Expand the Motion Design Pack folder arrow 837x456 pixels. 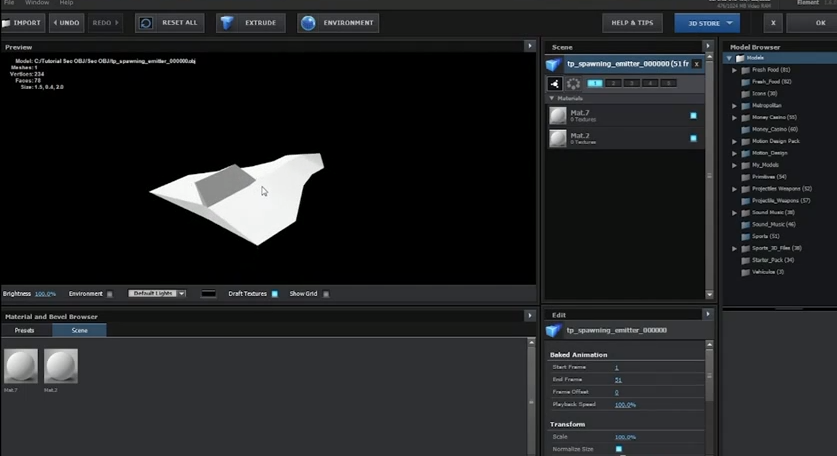click(735, 141)
